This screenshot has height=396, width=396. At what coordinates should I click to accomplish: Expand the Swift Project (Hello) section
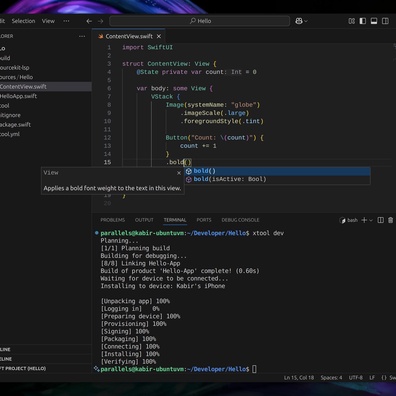pyautogui.click(x=45, y=368)
